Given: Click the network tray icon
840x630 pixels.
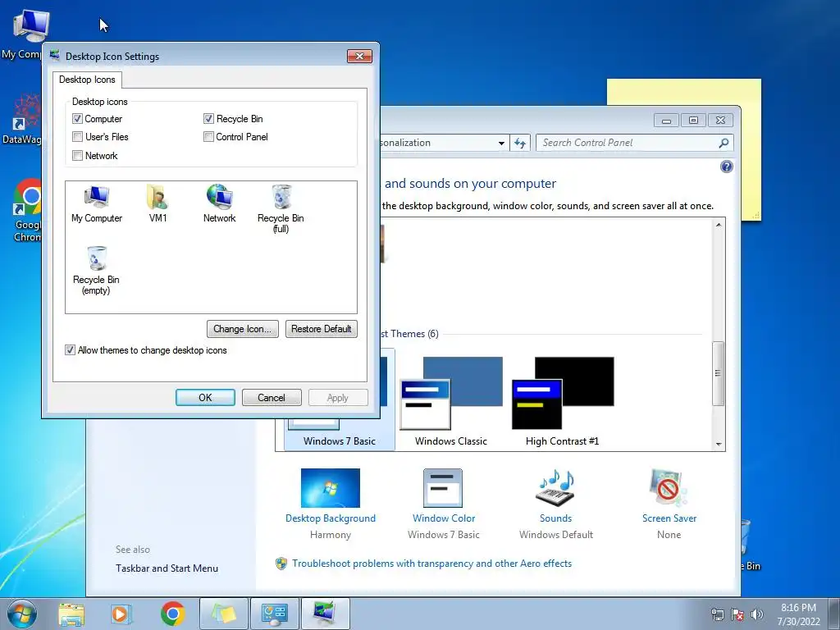Looking at the screenshot, I should 717,615.
